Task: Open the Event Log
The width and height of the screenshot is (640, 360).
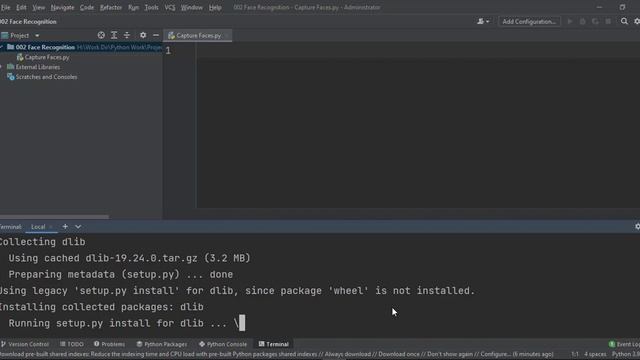Action: [624, 344]
